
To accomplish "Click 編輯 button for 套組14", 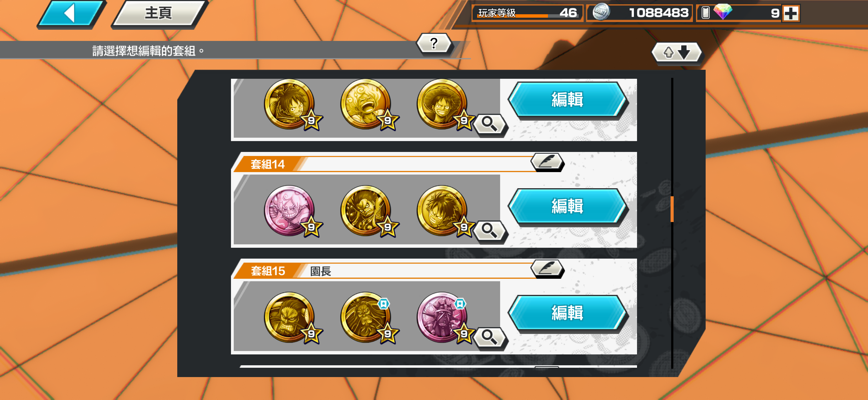I will [567, 207].
